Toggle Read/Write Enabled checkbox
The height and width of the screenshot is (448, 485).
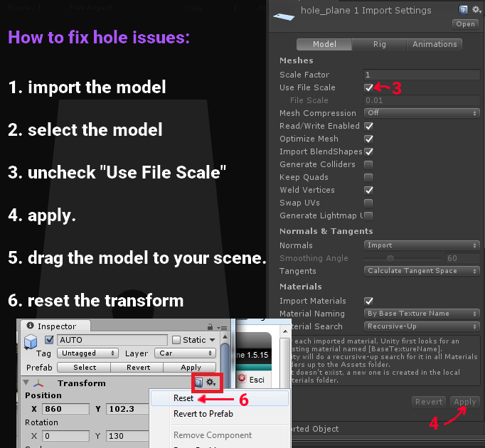(x=368, y=127)
